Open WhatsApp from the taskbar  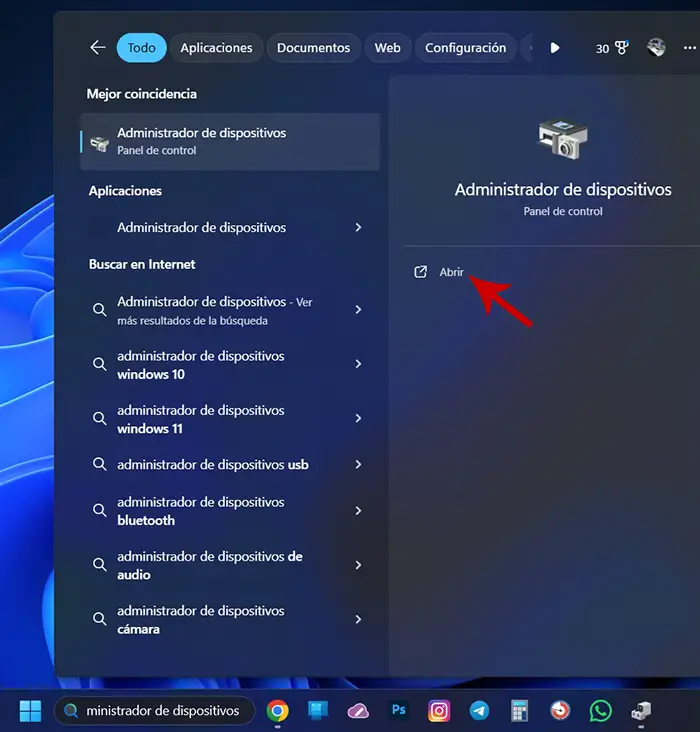pos(600,711)
